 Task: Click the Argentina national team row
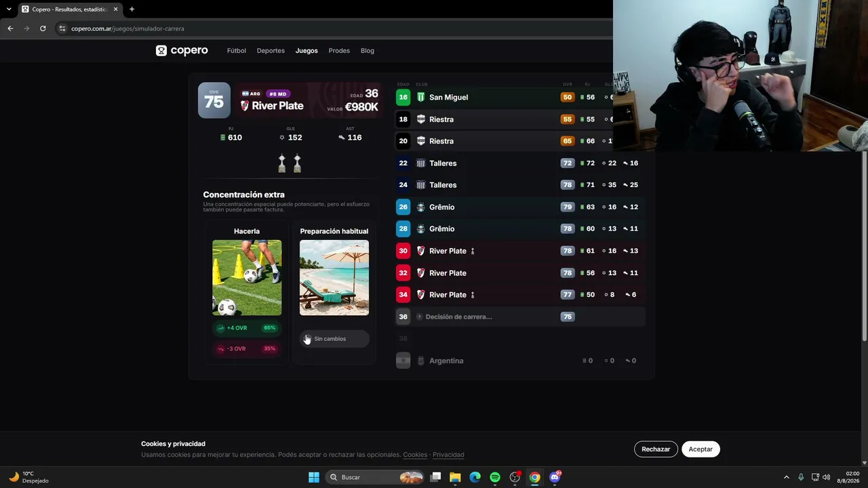[519, 361]
